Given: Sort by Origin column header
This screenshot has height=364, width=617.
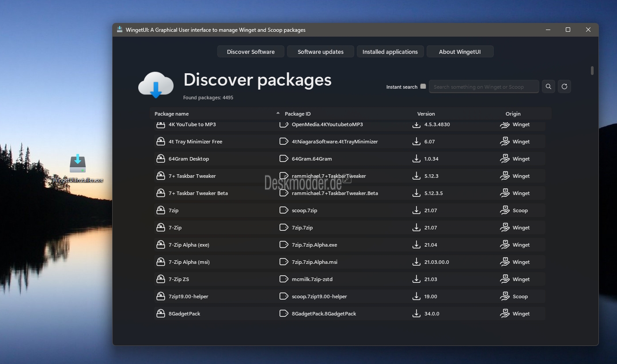Looking at the screenshot, I should 513,114.
